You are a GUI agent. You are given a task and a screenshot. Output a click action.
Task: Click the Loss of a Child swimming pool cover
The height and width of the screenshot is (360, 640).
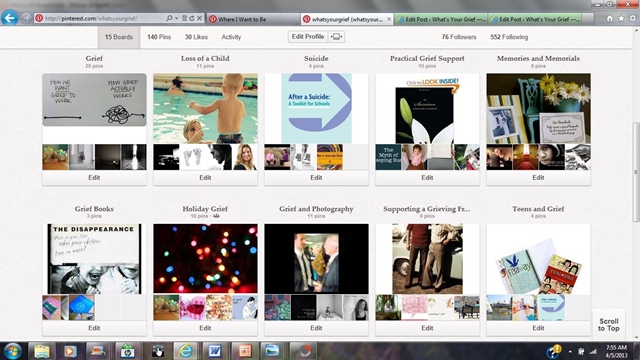[x=205, y=108]
